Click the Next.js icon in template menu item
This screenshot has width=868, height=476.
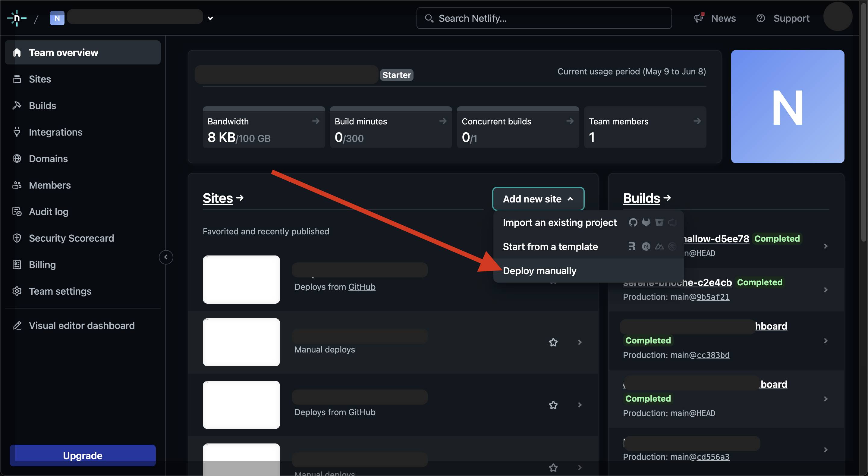coord(646,247)
